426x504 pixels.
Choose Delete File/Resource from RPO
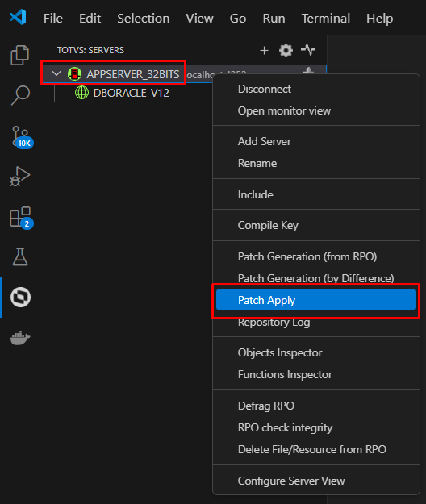coord(316,449)
